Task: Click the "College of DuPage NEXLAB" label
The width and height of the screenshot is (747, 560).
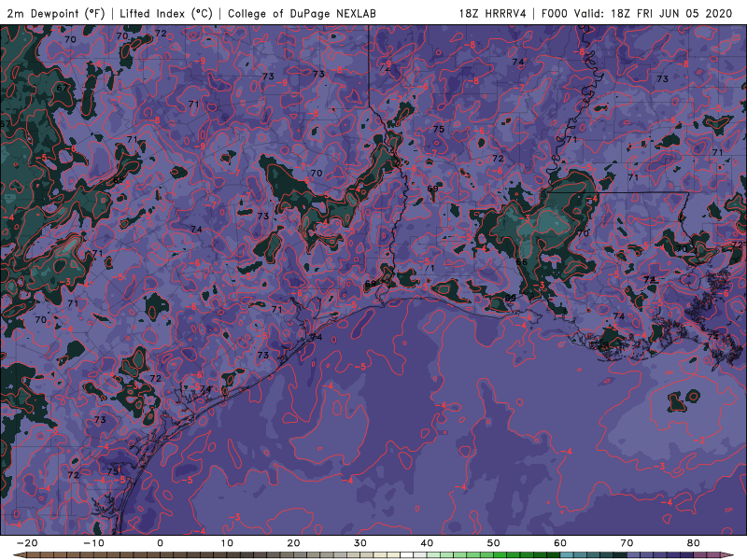Action: (302, 14)
